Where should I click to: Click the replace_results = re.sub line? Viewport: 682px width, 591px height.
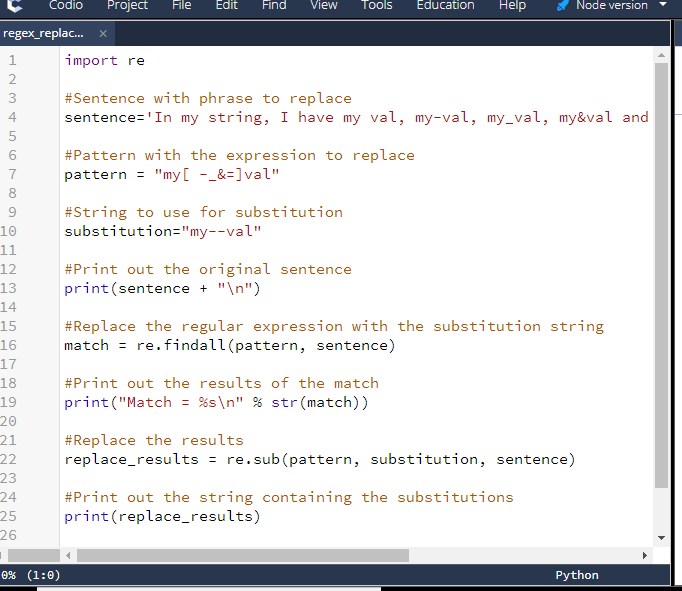pyautogui.click(x=320, y=460)
